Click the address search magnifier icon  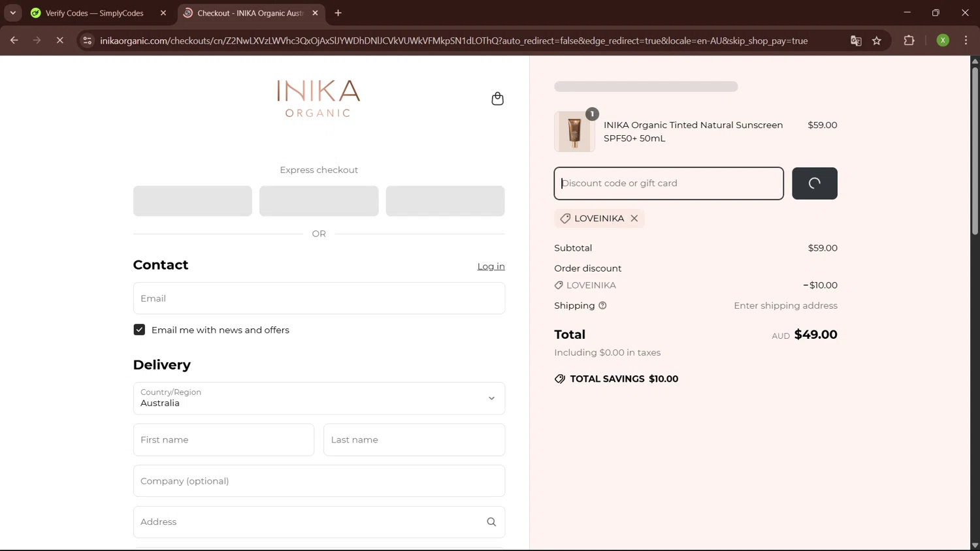[491, 522]
